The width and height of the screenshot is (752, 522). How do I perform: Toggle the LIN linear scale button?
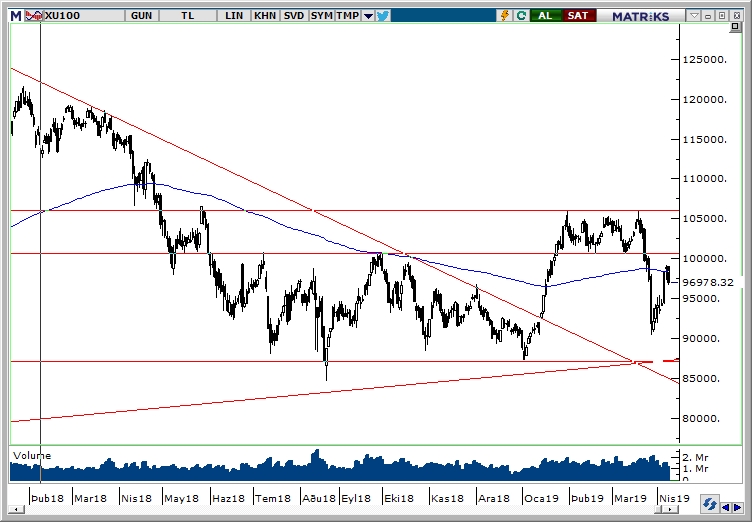pyautogui.click(x=234, y=15)
